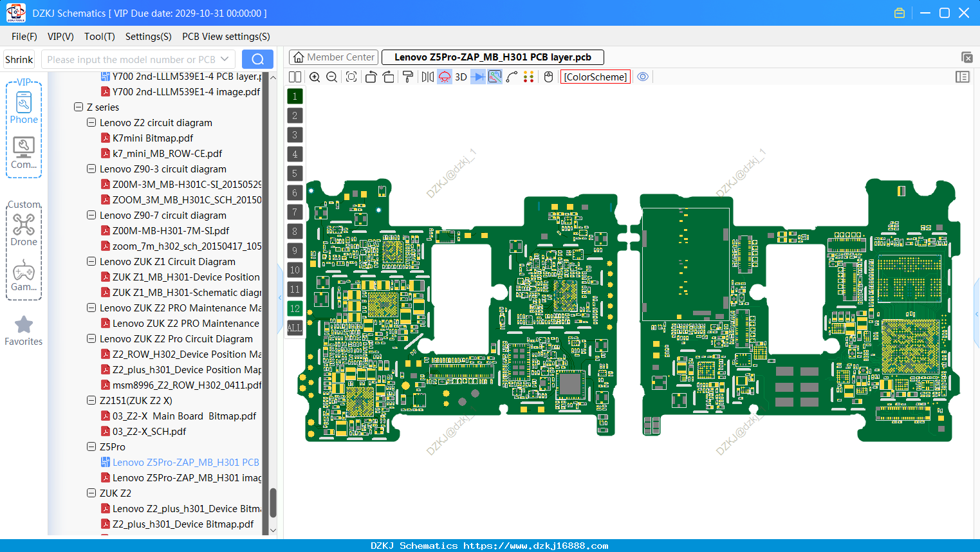980x552 pixels.
Task: Switch to 3D view
Action: click(461, 77)
